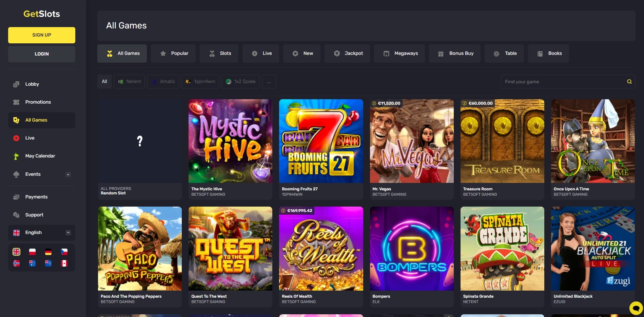Select the Canadian flag language
This screenshot has height=317, width=644.
[x=64, y=263]
